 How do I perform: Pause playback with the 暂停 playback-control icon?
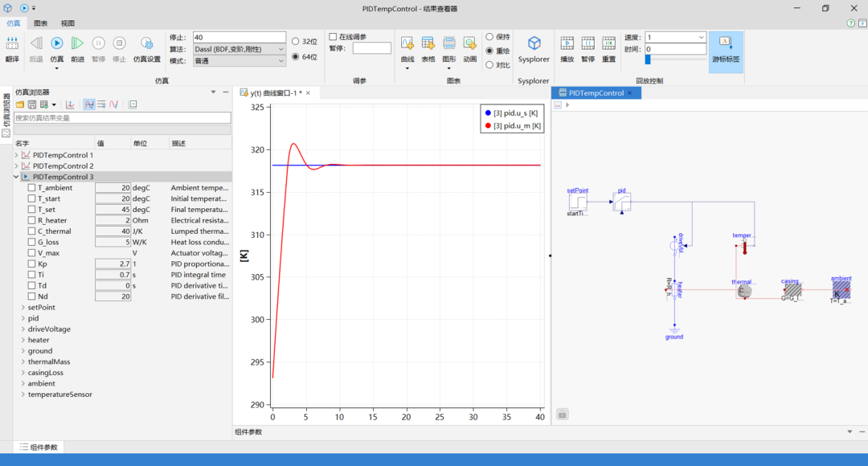coord(588,43)
